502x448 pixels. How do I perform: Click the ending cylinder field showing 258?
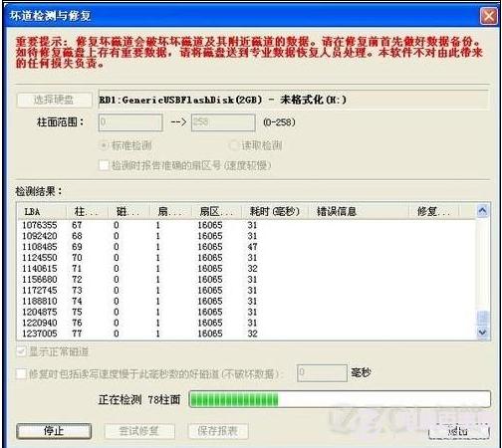223,122
